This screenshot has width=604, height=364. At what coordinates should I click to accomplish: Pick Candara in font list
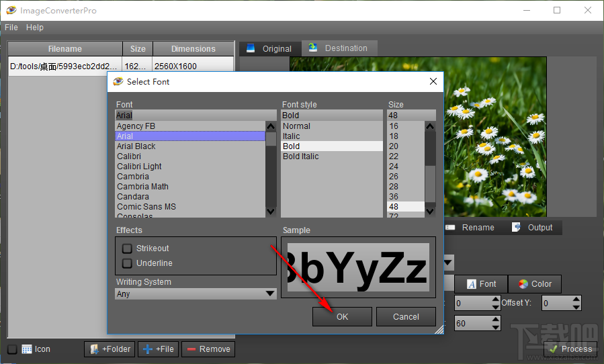pos(190,197)
